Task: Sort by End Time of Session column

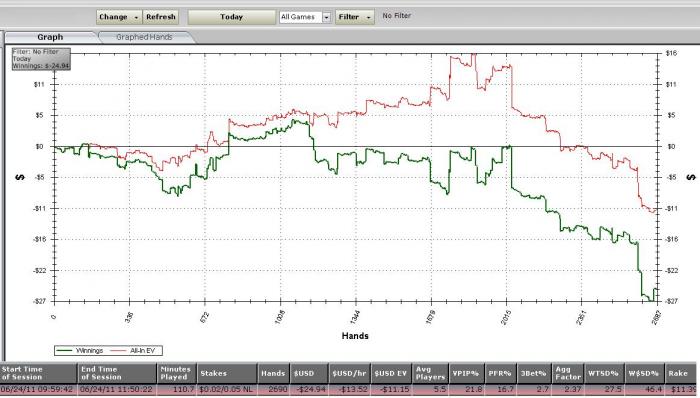Action: coord(118,373)
